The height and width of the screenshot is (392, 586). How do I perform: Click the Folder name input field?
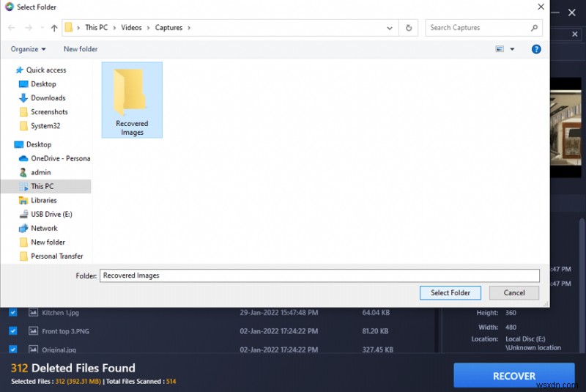(x=319, y=275)
